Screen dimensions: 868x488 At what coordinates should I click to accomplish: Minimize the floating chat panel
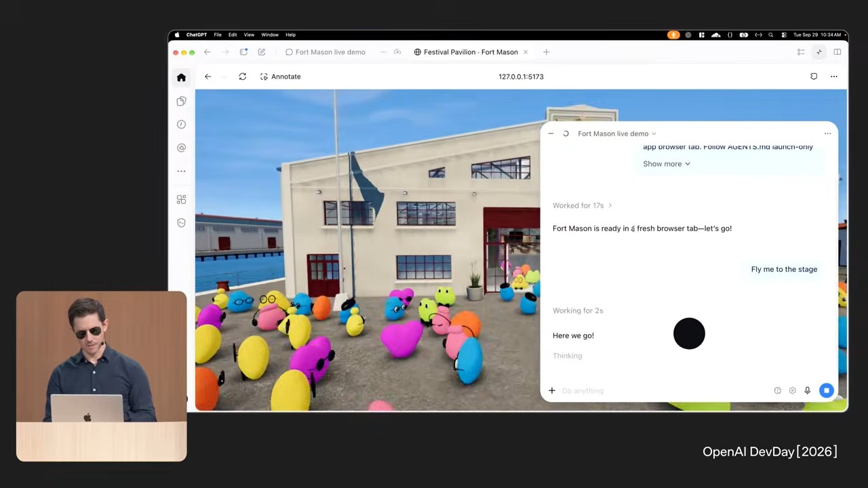click(551, 134)
